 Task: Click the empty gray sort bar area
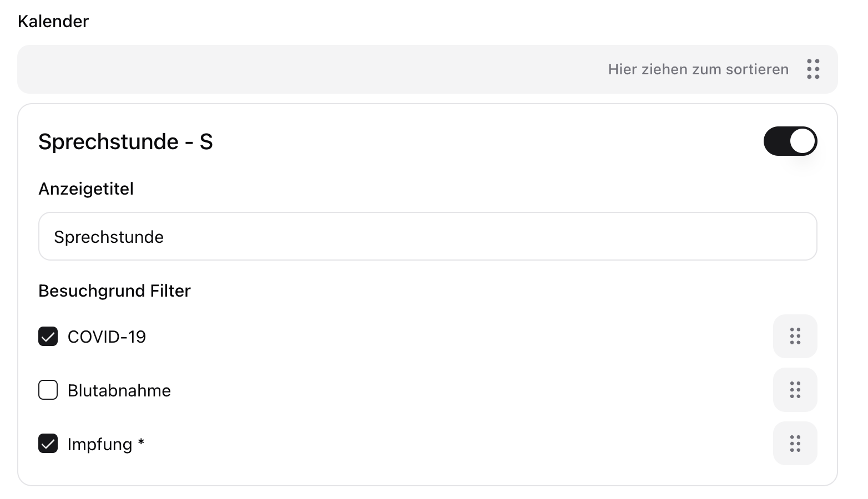(x=277, y=69)
